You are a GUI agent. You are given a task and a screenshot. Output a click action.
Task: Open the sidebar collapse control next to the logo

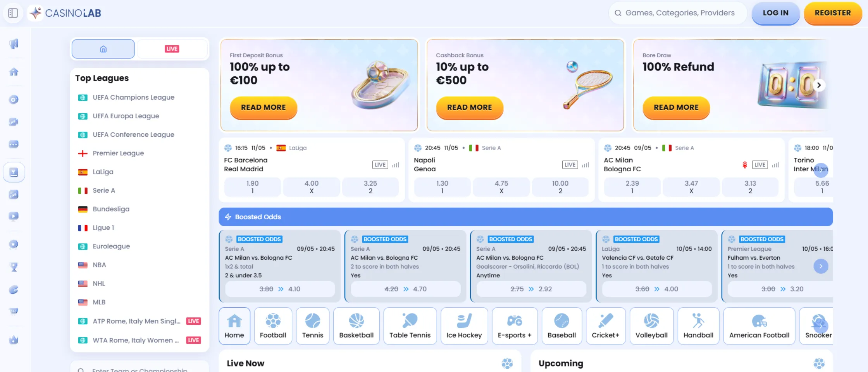[13, 13]
